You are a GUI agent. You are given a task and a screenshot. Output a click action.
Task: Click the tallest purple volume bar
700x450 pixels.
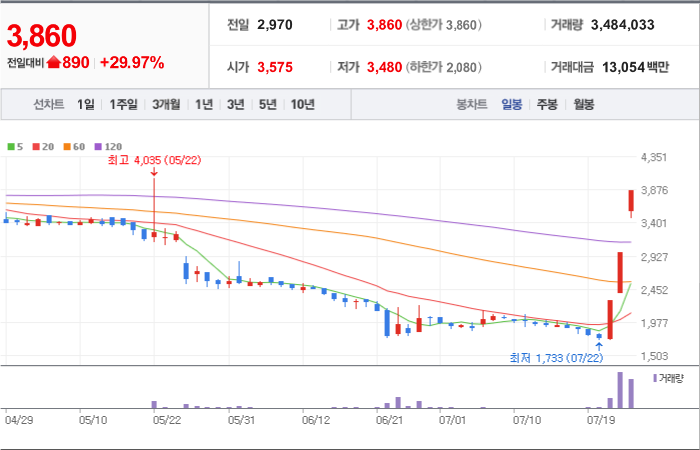point(620,390)
